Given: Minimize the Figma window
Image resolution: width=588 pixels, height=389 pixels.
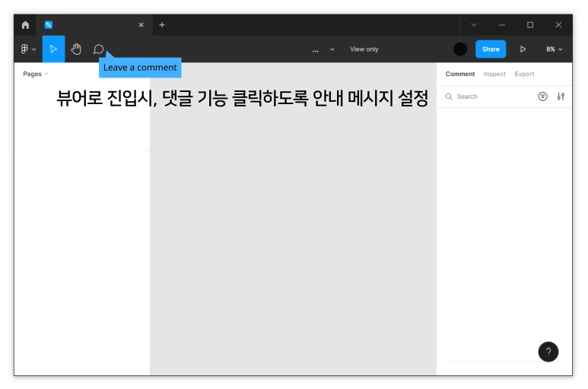Looking at the screenshot, I should pos(502,25).
